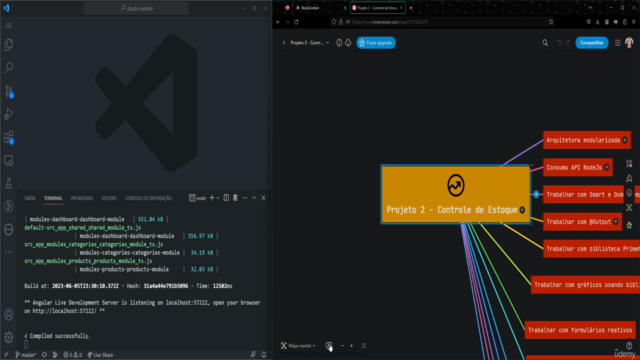Open MindMeister apps grid icon
The height and width of the screenshot is (360, 640).
pyautogui.click(x=618, y=43)
